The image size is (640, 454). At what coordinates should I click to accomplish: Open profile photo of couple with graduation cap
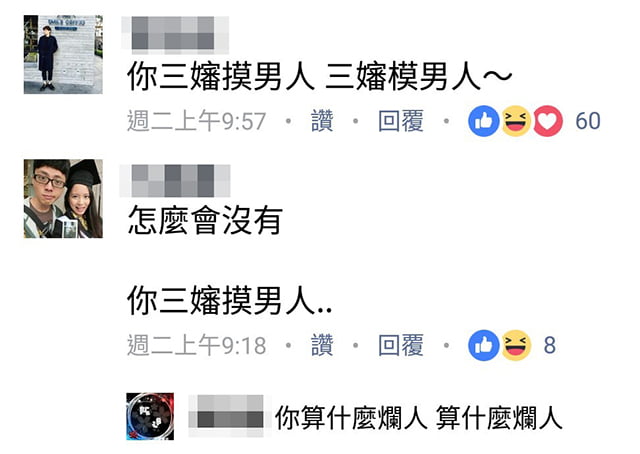[63, 198]
